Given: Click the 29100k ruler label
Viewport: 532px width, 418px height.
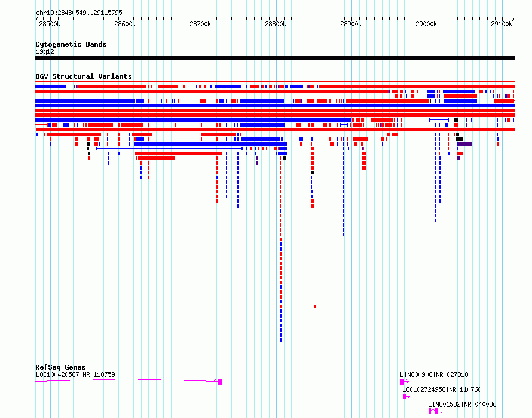Looking at the screenshot, I should tap(502, 24).
